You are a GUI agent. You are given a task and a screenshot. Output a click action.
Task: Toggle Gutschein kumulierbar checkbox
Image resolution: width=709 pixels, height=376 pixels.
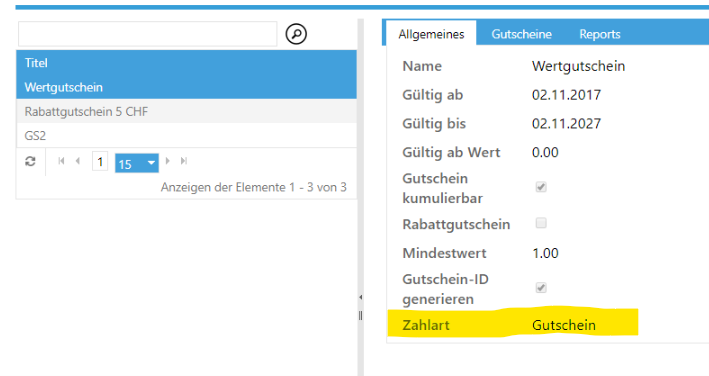point(541,187)
